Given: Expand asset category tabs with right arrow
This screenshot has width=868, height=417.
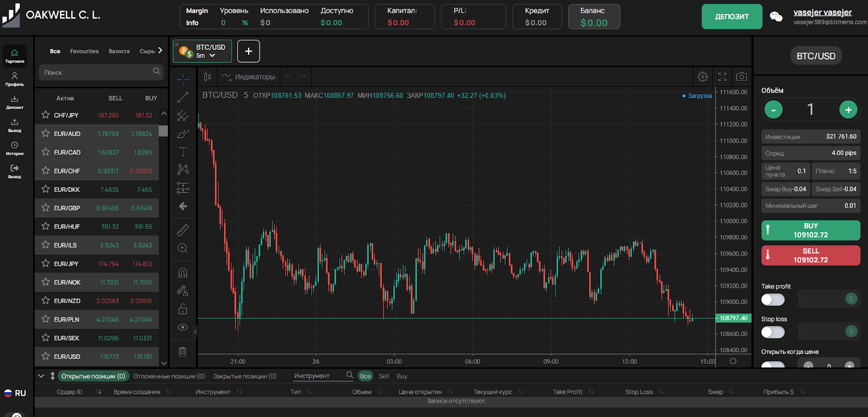Looking at the screenshot, I should click(x=160, y=50).
